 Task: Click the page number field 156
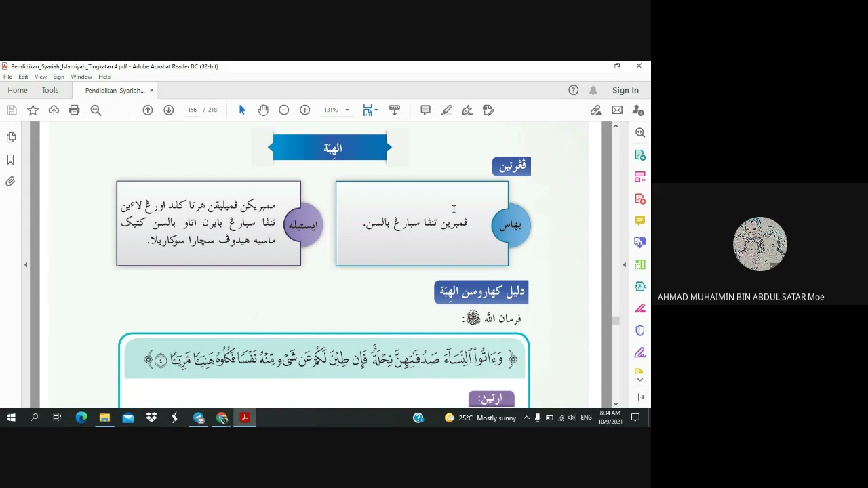click(192, 110)
